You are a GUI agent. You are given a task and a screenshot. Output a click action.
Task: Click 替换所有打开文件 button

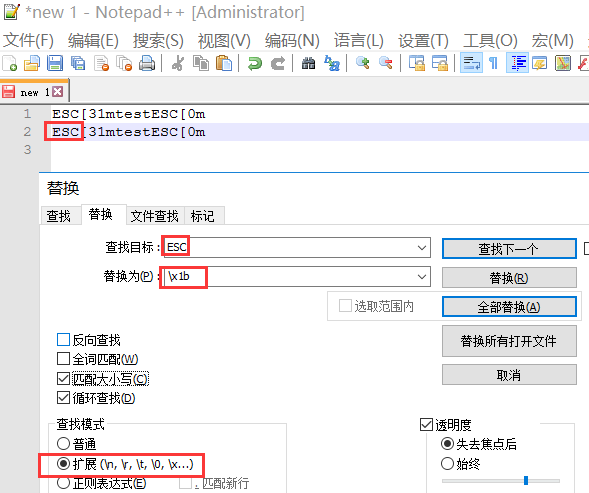tap(509, 341)
